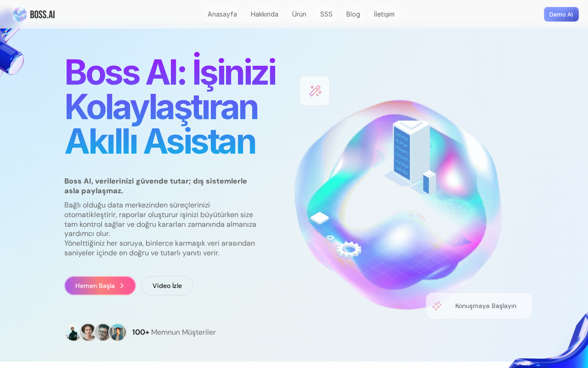The image size is (588, 368).
Task: Visit the Blog page
Action: 353,14
